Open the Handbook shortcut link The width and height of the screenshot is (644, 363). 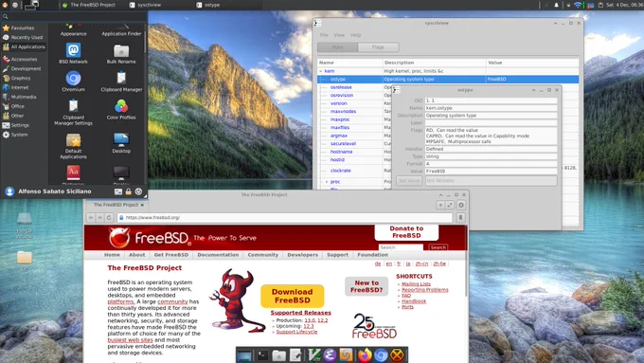point(414,301)
